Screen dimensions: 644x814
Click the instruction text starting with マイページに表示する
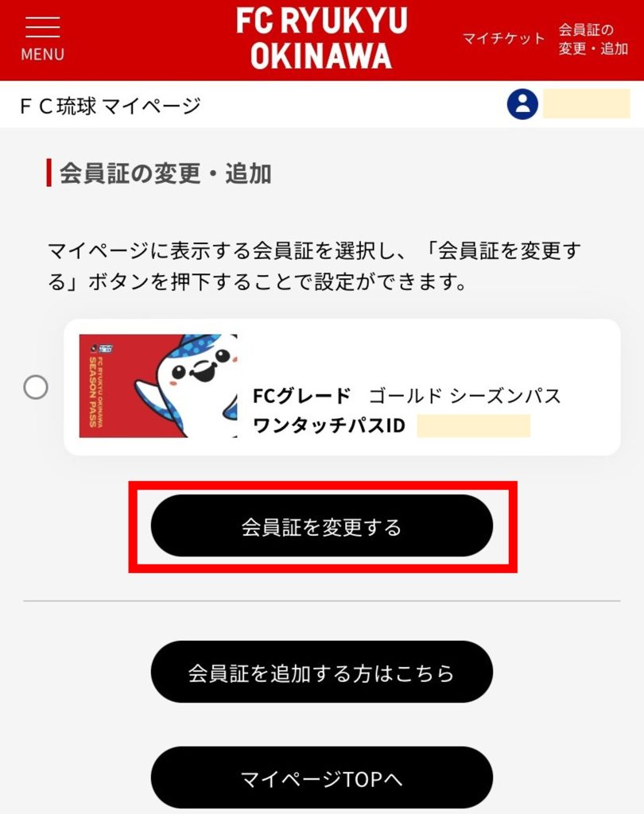point(314,266)
